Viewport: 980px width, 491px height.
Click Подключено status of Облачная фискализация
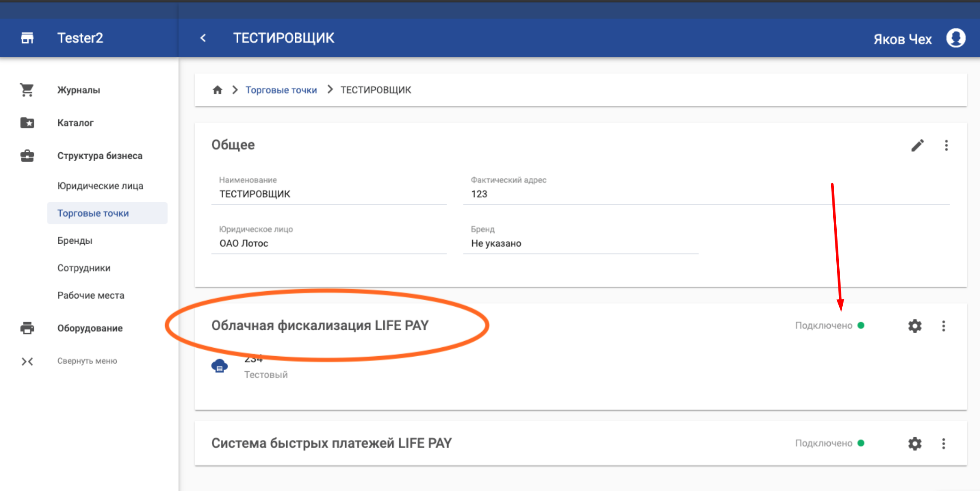829,325
